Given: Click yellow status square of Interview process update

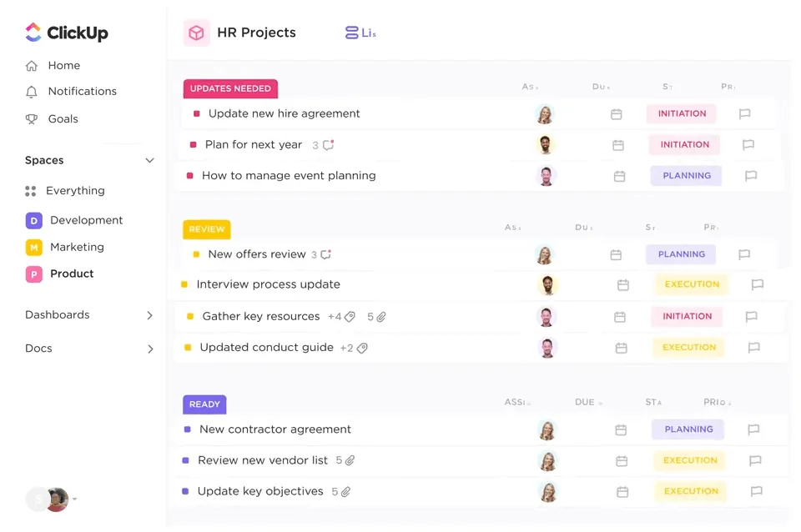Looking at the screenshot, I should (184, 284).
